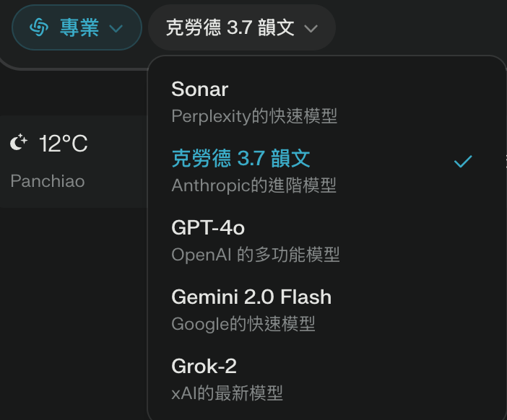
Task: Click the 專業 mode label
Action: pos(79,28)
